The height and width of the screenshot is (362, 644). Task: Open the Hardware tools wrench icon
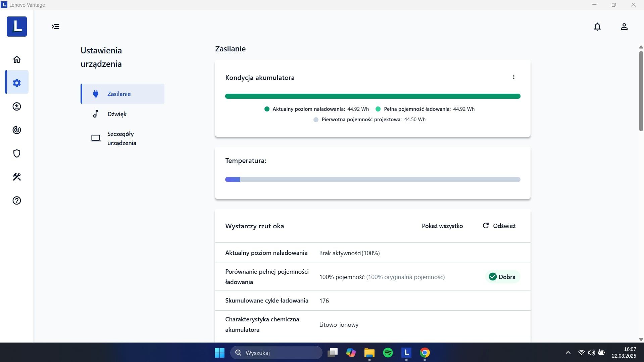pos(17,177)
